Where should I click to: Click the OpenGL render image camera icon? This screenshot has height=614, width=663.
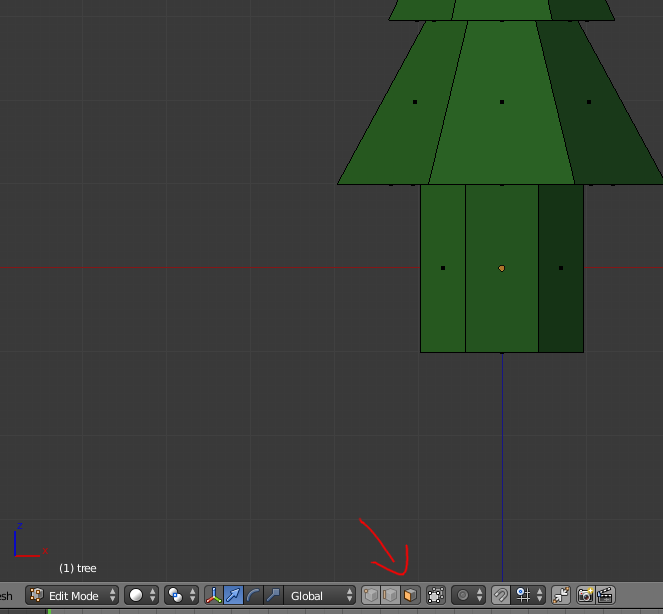(586, 595)
